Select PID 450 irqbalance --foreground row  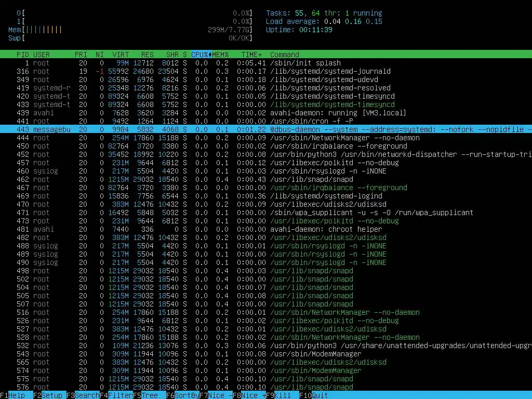coord(266,146)
